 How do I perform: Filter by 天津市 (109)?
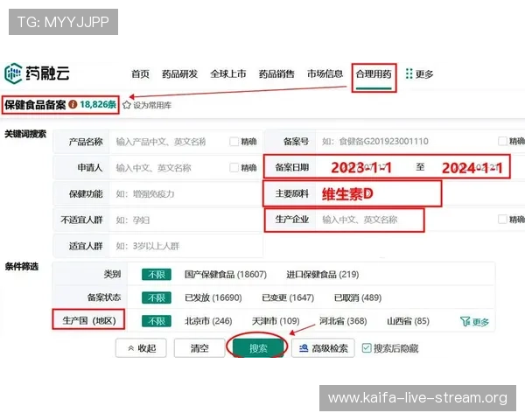(x=276, y=321)
